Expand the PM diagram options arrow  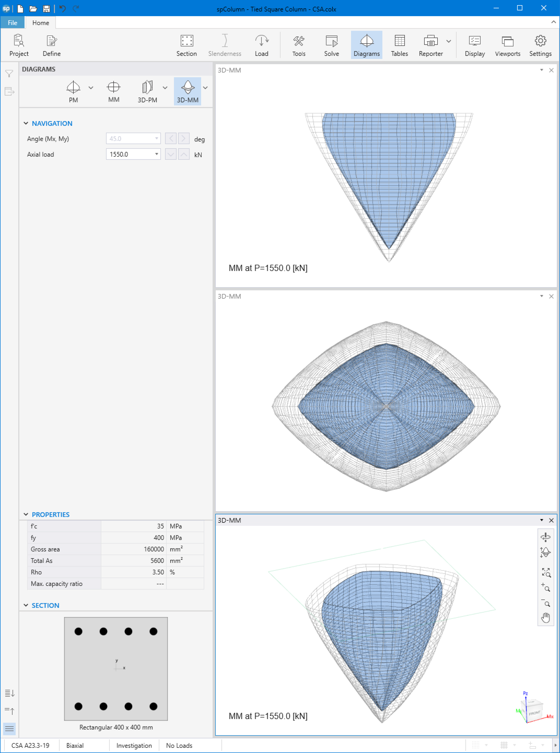(x=91, y=87)
